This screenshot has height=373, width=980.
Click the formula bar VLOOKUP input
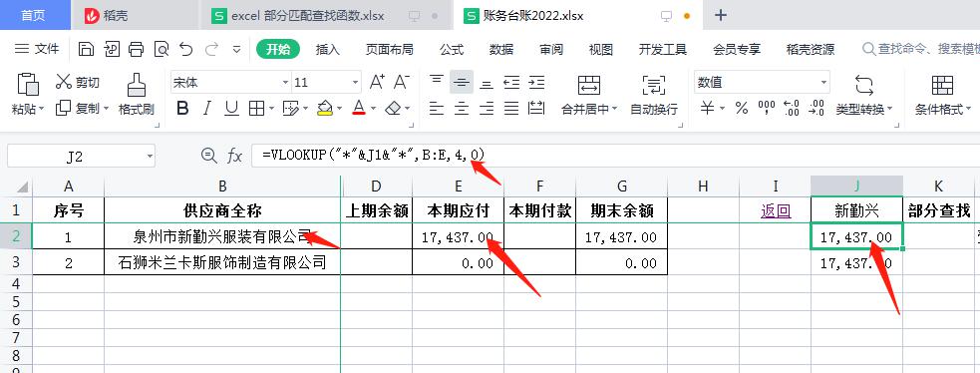[615, 156]
